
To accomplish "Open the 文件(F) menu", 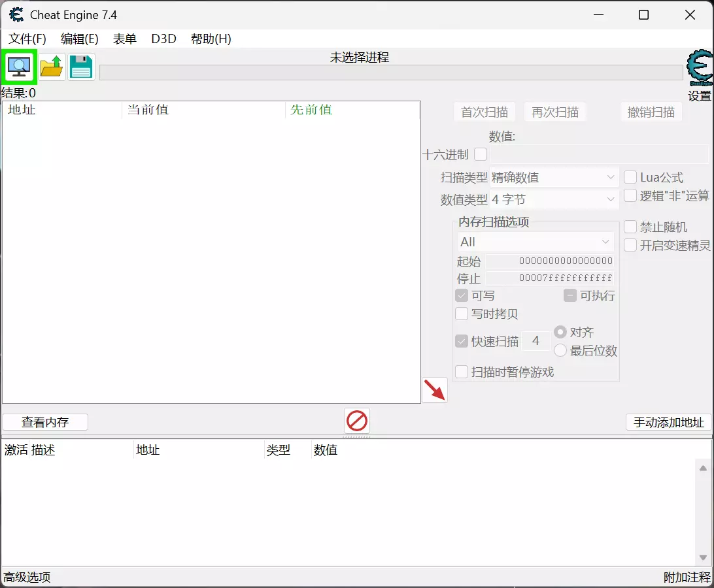I will coord(27,39).
